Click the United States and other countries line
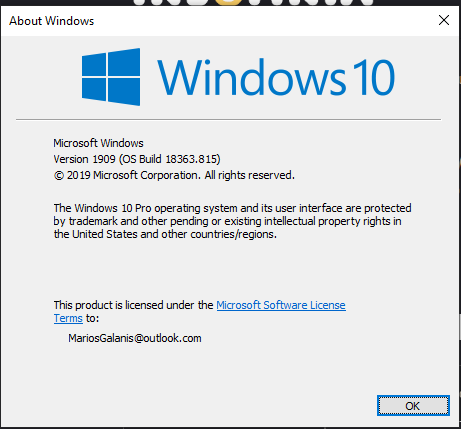The height and width of the screenshot is (429, 461). (165, 234)
